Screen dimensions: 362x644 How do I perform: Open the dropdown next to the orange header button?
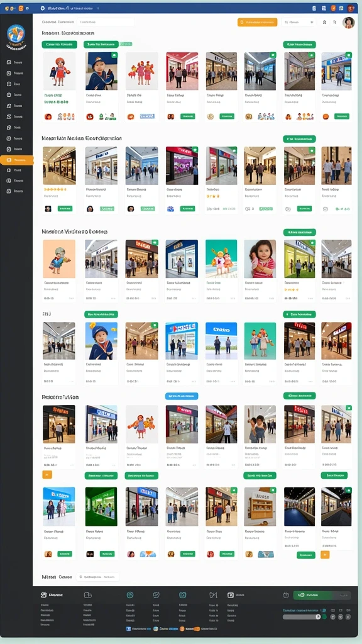tap(299, 22)
